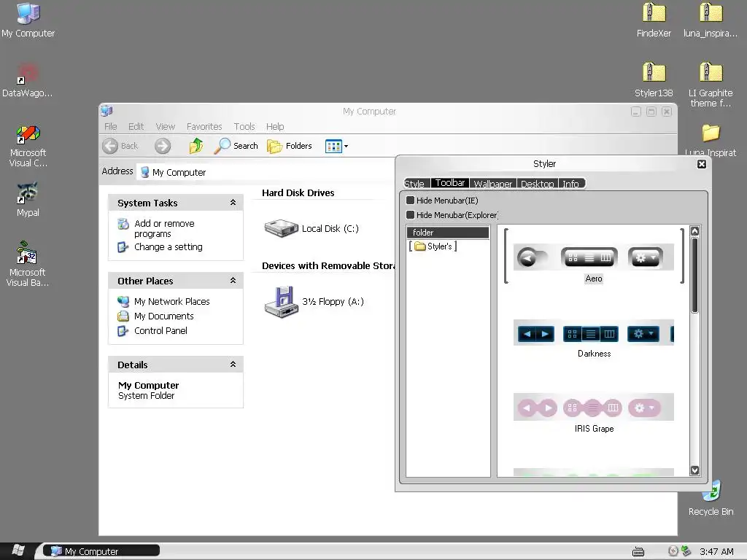Click the Forward arrow in My Computer toolbar
Image resolution: width=747 pixels, height=560 pixels.
[x=163, y=146]
